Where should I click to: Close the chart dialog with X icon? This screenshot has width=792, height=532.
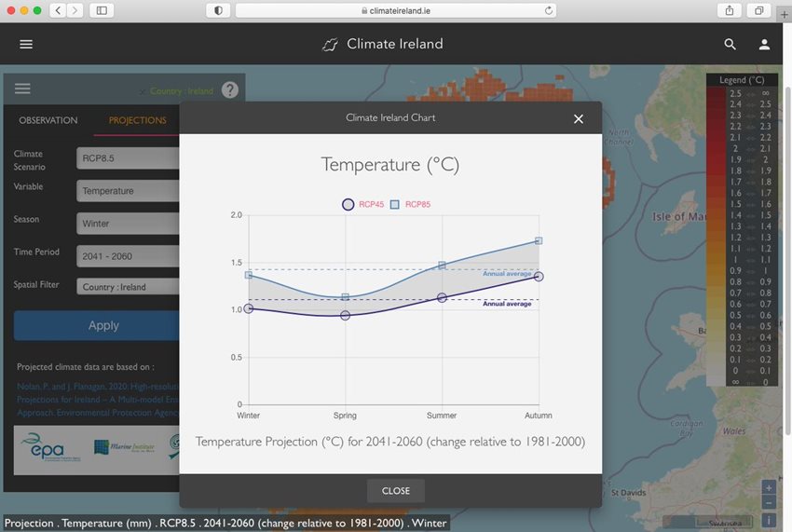(x=579, y=118)
